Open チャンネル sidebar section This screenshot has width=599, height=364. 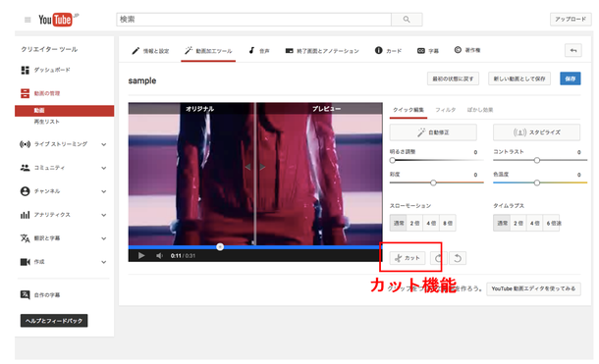[x=40, y=191]
